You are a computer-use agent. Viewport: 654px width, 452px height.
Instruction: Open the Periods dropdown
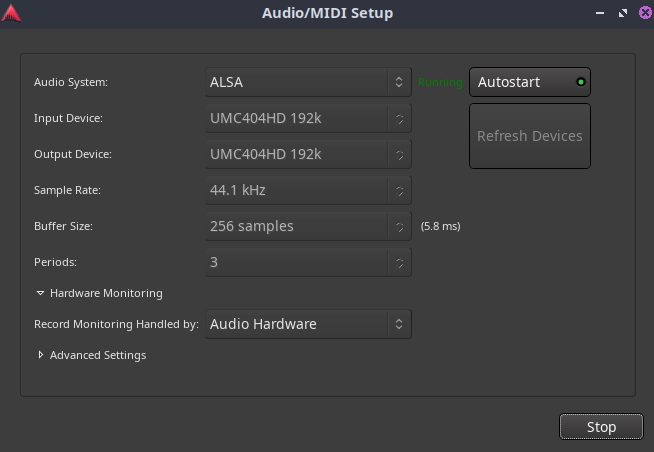[308, 262]
